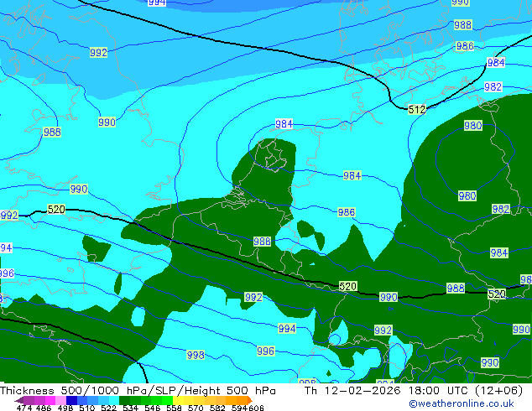Click the 996 isobar label near map bottom center
Viewport: 532px width, 411px height.
(266, 351)
